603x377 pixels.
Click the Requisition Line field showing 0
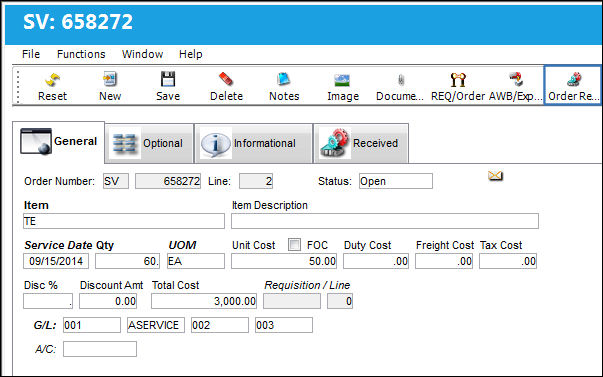(340, 301)
